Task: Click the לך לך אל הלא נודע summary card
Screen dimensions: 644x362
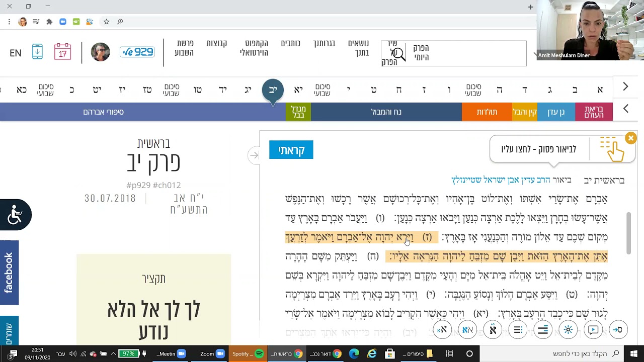Action: (153, 299)
